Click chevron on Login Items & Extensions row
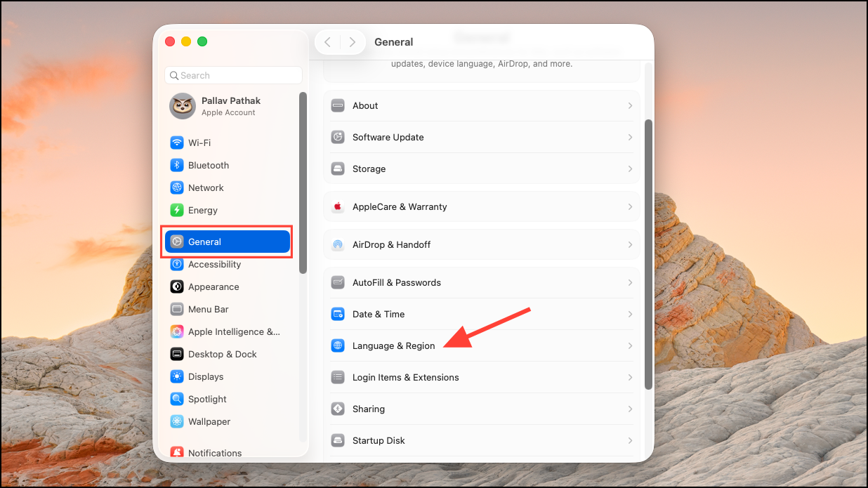This screenshot has height=488, width=868. pos(630,377)
